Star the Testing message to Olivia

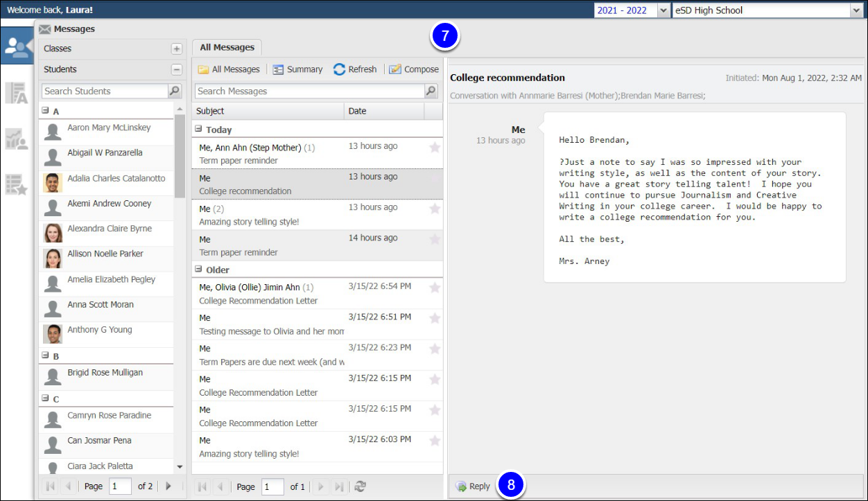435,318
